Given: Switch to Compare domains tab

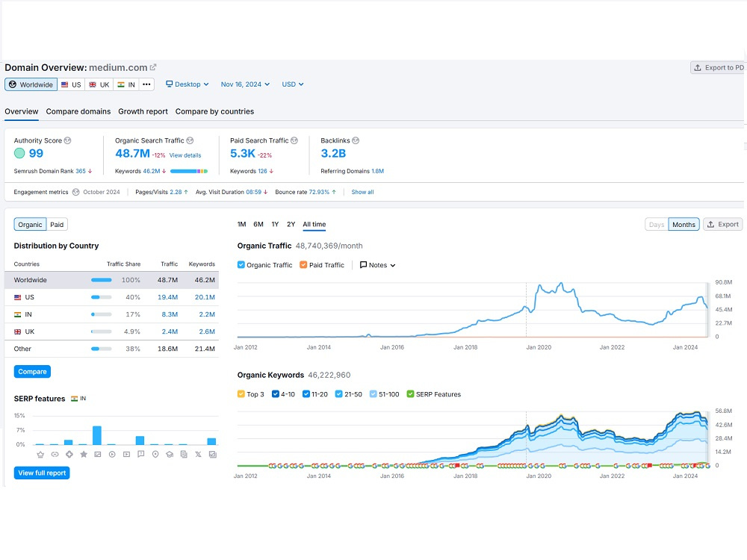Looking at the screenshot, I should (x=78, y=111).
